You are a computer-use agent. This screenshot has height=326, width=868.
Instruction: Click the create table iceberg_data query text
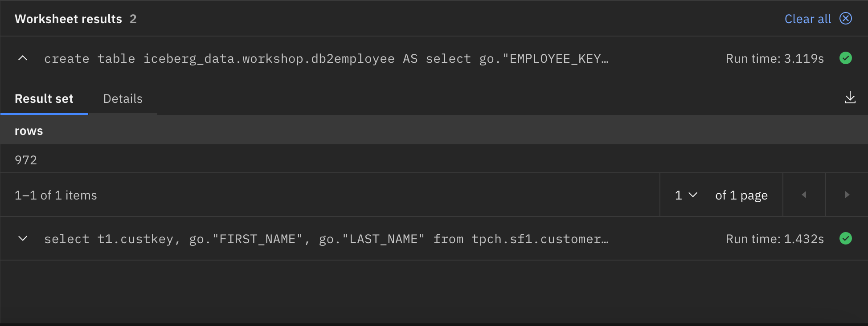click(x=326, y=59)
